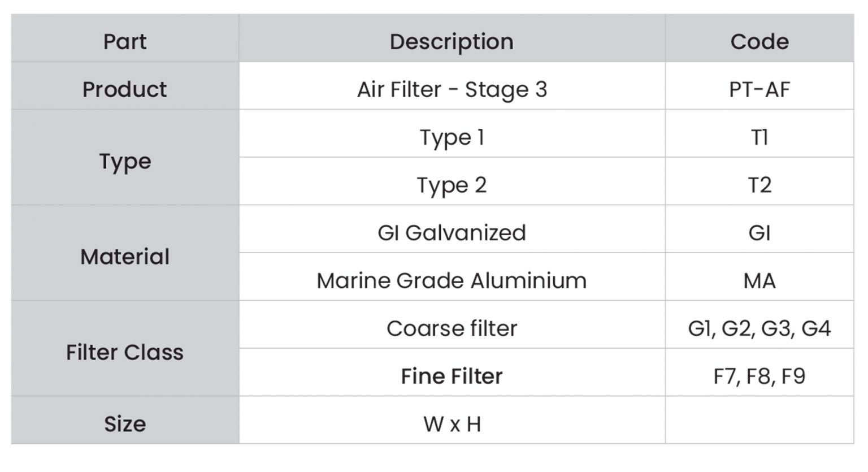Click the MA code cell
This screenshot has width=868, height=472.
(x=759, y=277)
